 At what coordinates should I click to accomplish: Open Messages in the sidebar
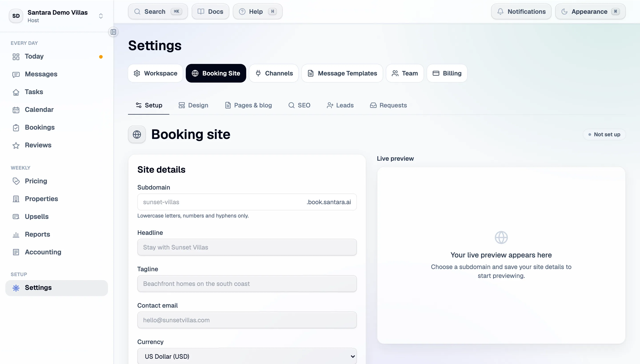tap(57, 74)
